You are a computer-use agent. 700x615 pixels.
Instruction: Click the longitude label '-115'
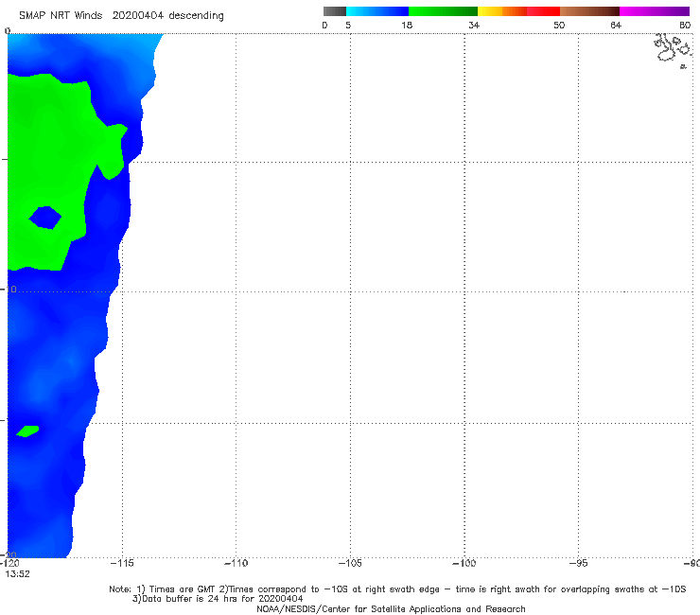[122, 563]
